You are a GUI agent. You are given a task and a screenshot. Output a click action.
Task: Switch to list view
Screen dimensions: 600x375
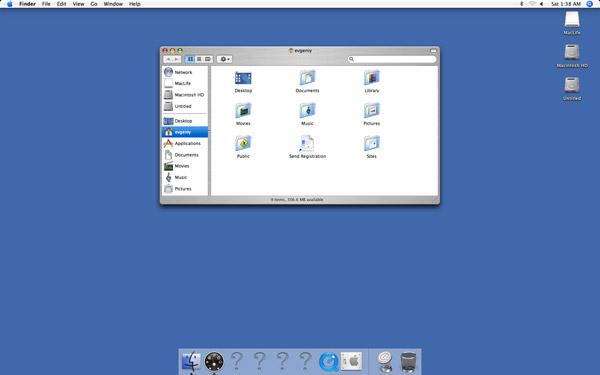(x=199, y=59)
